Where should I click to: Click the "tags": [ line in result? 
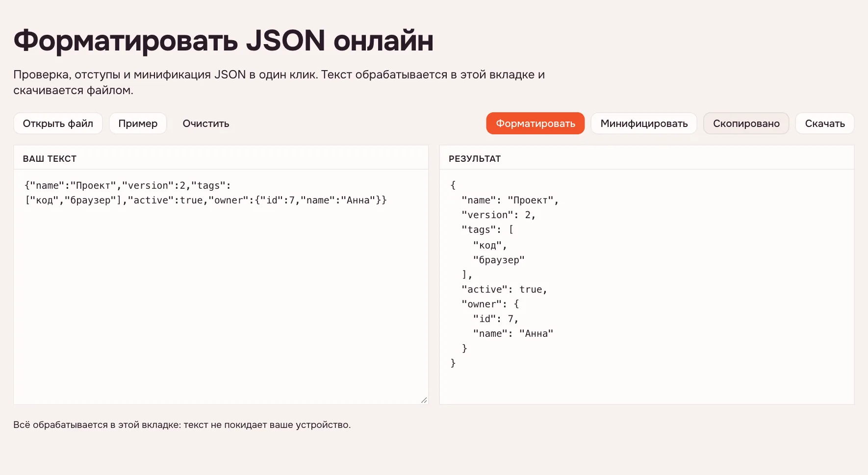tap(487, 229)
